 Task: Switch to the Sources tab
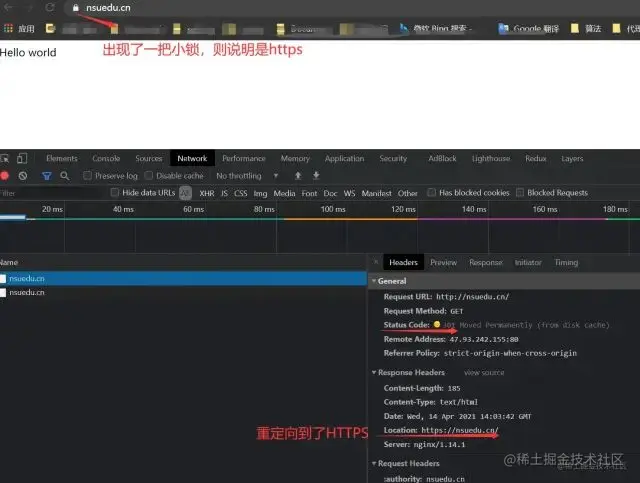click(149, 158)
